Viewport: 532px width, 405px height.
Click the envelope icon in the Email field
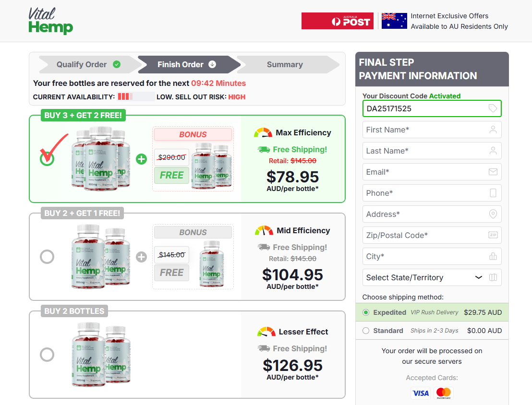[x=493, y=172]
